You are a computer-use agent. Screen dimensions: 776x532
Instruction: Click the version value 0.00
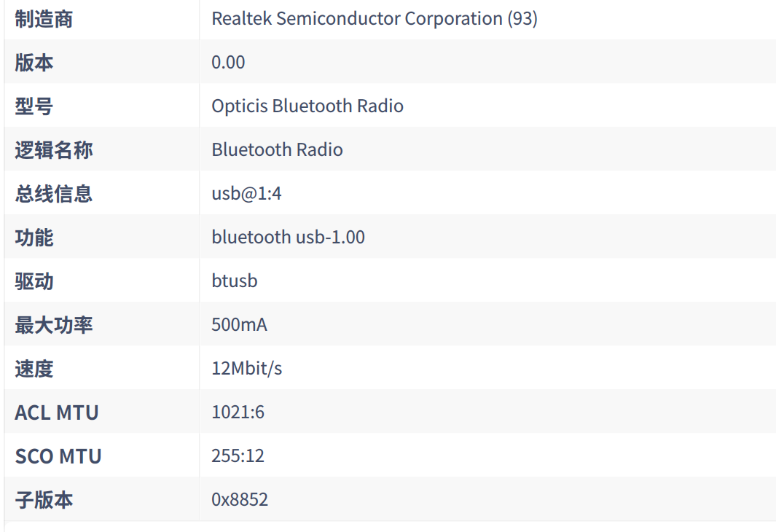coord(228,63)
